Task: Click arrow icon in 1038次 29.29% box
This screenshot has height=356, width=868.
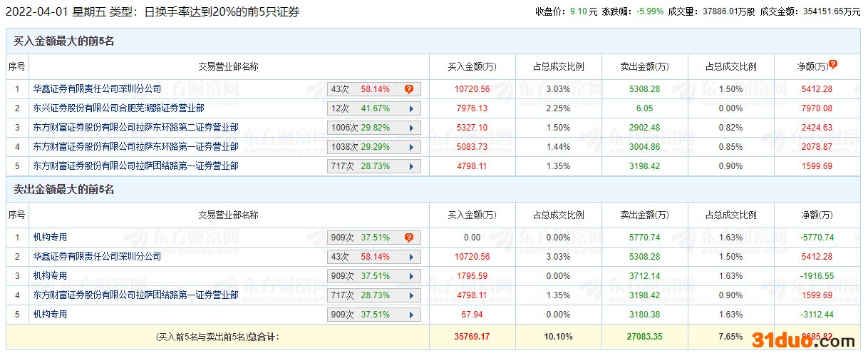Action: [411, 147]
